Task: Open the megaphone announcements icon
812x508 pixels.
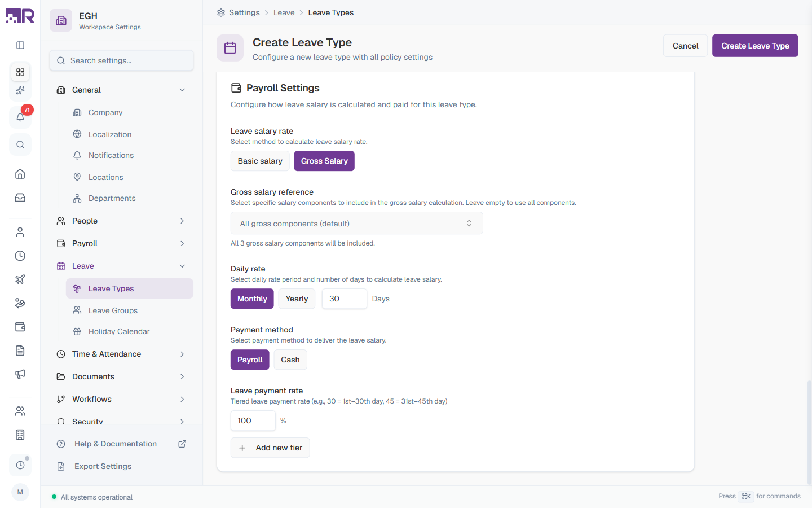Action: [20, 374]
